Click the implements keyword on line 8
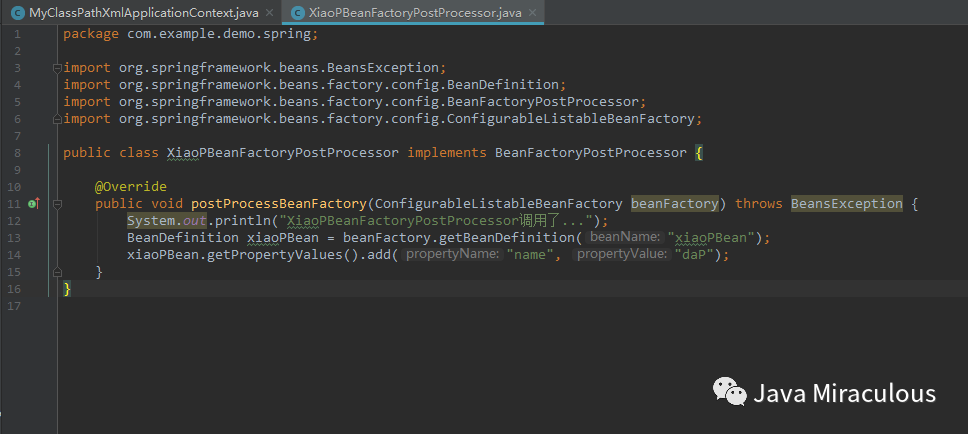968x434 pixels. pyautogui.click(x=446, y=152)
